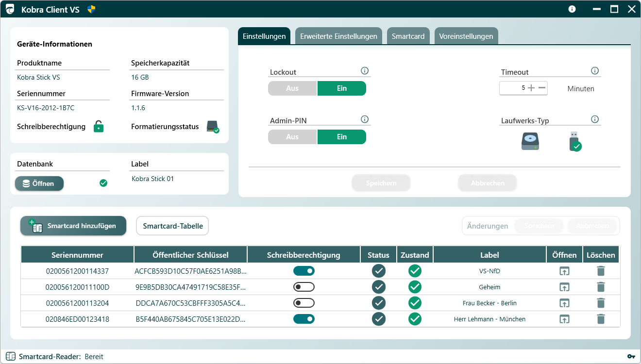Screen dimensions: 641x364
Task: Delete the Geheim smartcard entry
Action: click(x=601, y=287)
